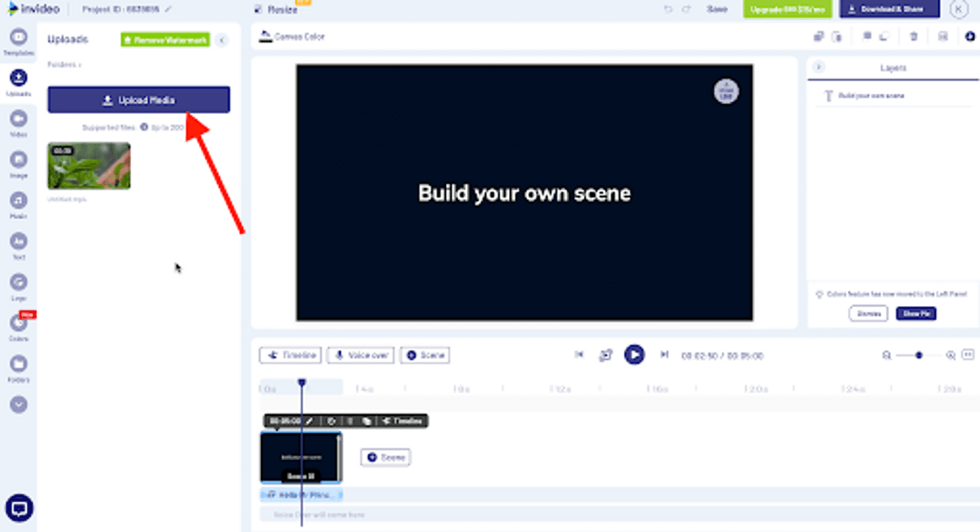The height and width of the screenshot is (532, 980).
Task: Select the Text tool in sidebar
Action: tap(18, 244)
